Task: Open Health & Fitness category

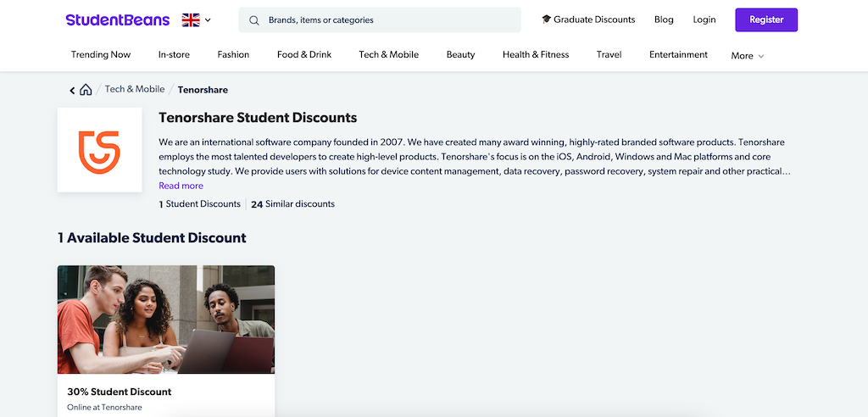Action: click(535, 55)
